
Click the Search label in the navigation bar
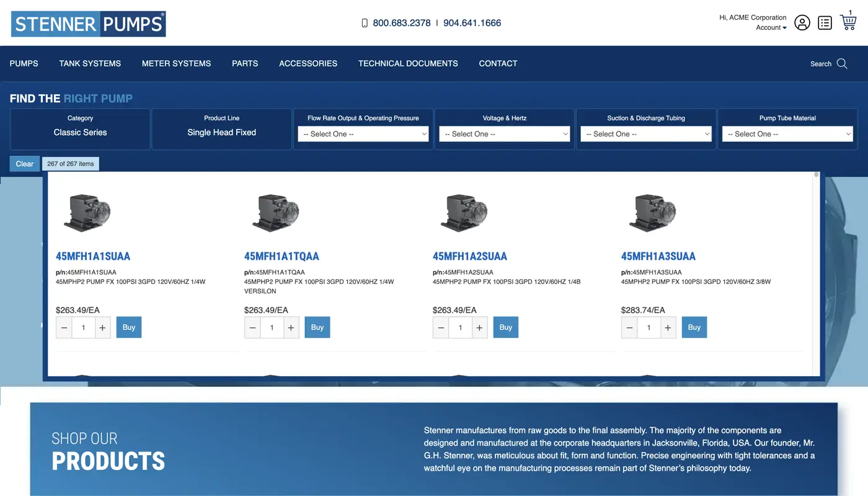click(821, 64)
